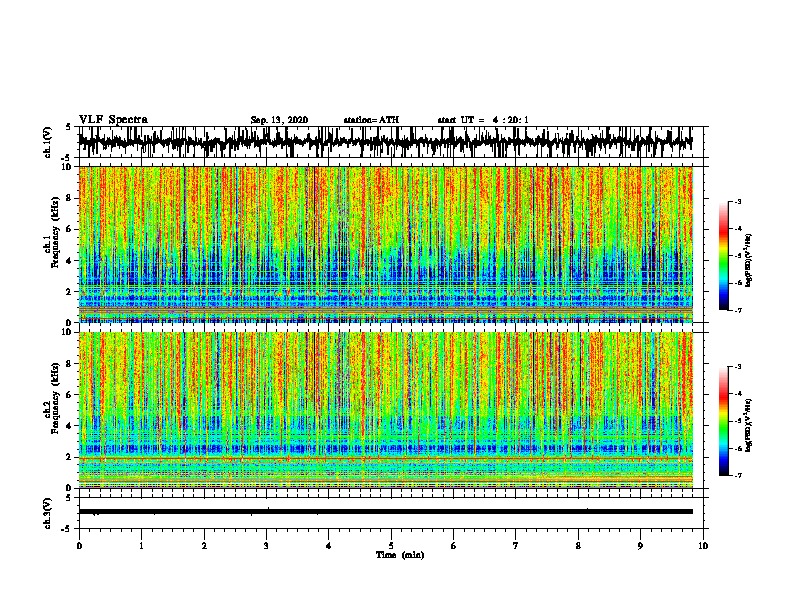
Task: Click inside the ch.1 spectrogram panel
Action: pyautogui.click(x=385, y=244)
